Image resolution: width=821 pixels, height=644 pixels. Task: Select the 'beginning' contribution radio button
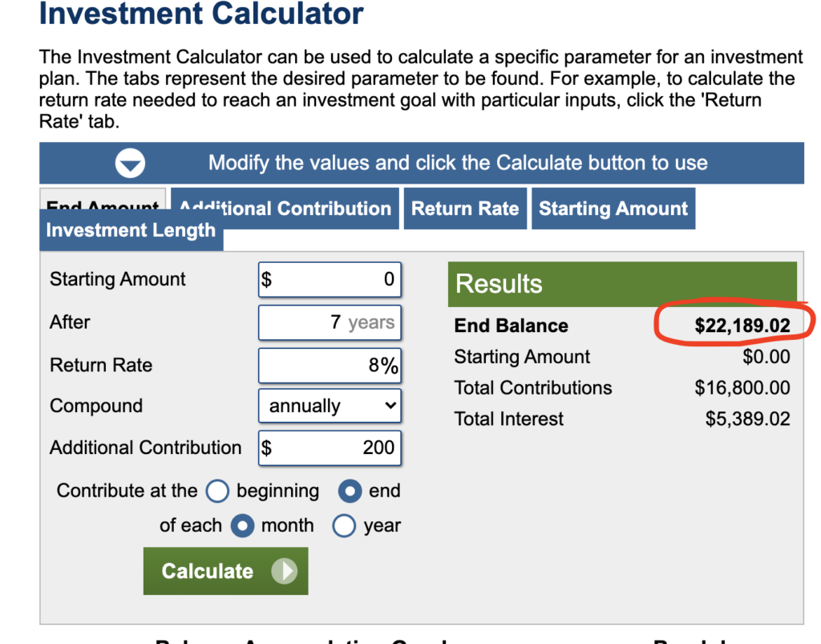pyautogui.click(x=217, y=491)
